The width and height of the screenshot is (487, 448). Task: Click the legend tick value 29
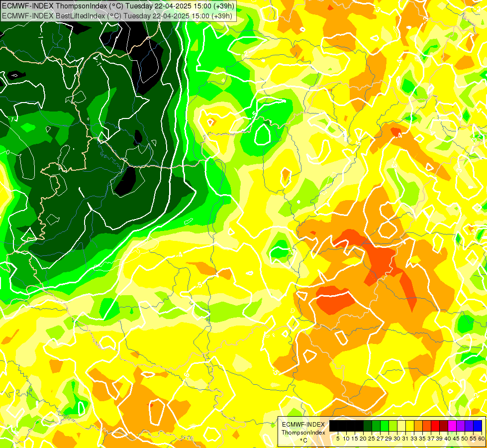[389, 439]
